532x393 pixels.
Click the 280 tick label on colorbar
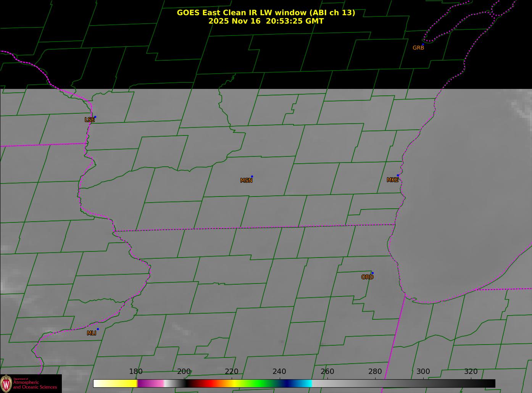coord(375,372)
